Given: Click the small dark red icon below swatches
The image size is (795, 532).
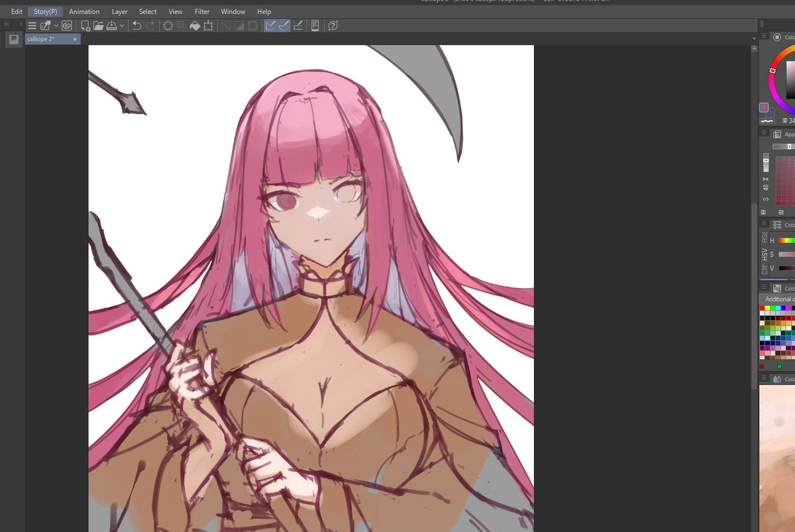Looking at the screenshot, I should coord(762,366).
